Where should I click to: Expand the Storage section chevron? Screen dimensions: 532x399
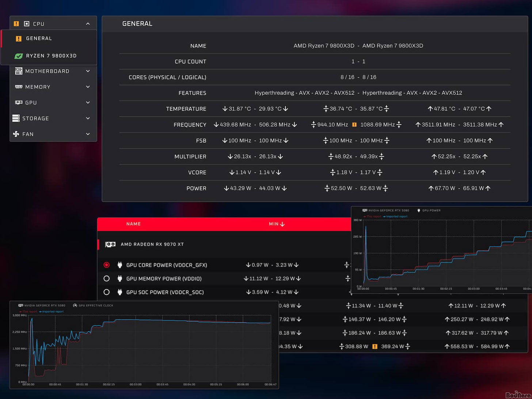(88, 118)
